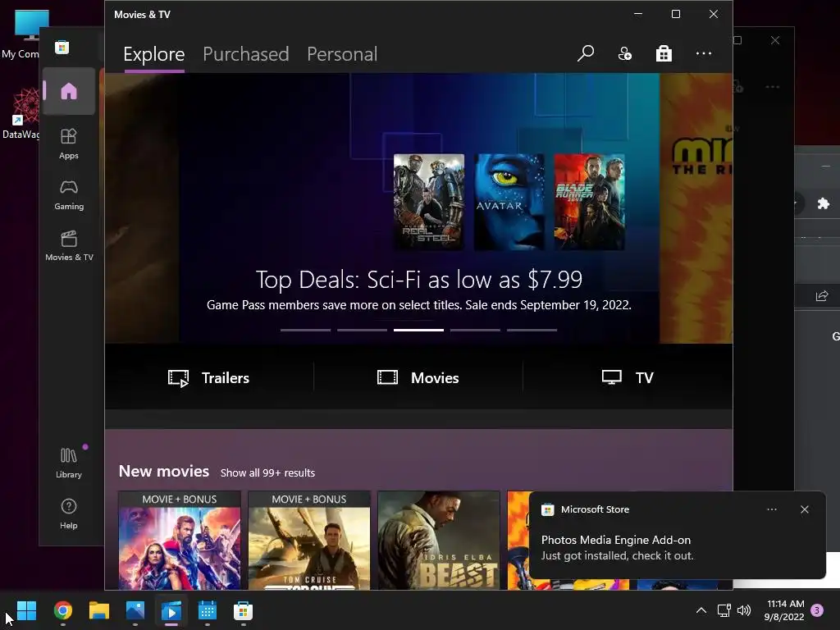Jump to first banner slide indicator
Screen dimensions: 840x630
(305, 330)
